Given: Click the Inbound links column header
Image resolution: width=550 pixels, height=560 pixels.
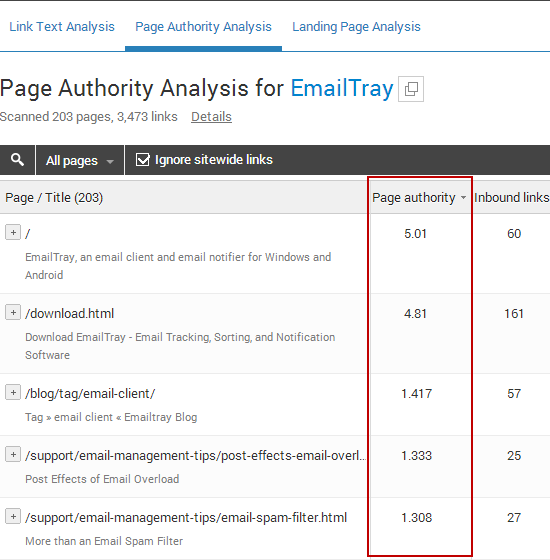Looking at the screenshot, I should tap(511, 198).
